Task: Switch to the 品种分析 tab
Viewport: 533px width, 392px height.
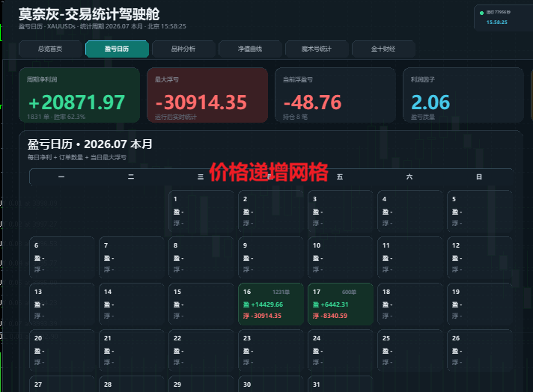Action: [183, 49]
